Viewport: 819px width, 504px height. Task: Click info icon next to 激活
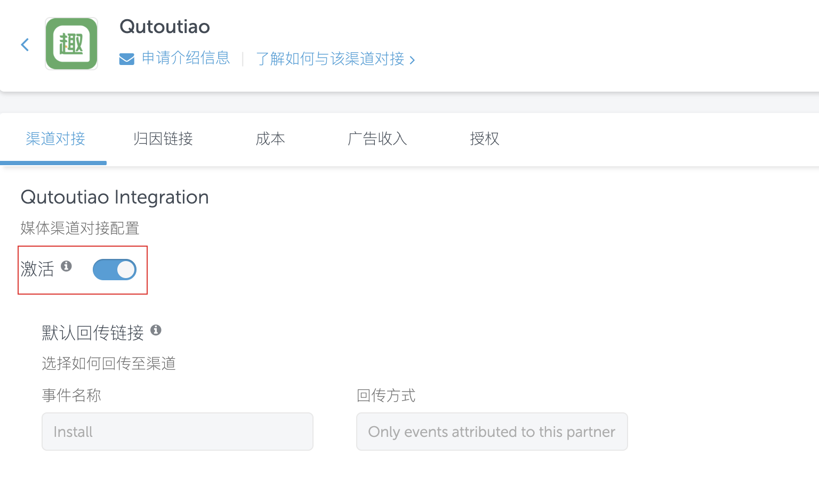(66, 266)
